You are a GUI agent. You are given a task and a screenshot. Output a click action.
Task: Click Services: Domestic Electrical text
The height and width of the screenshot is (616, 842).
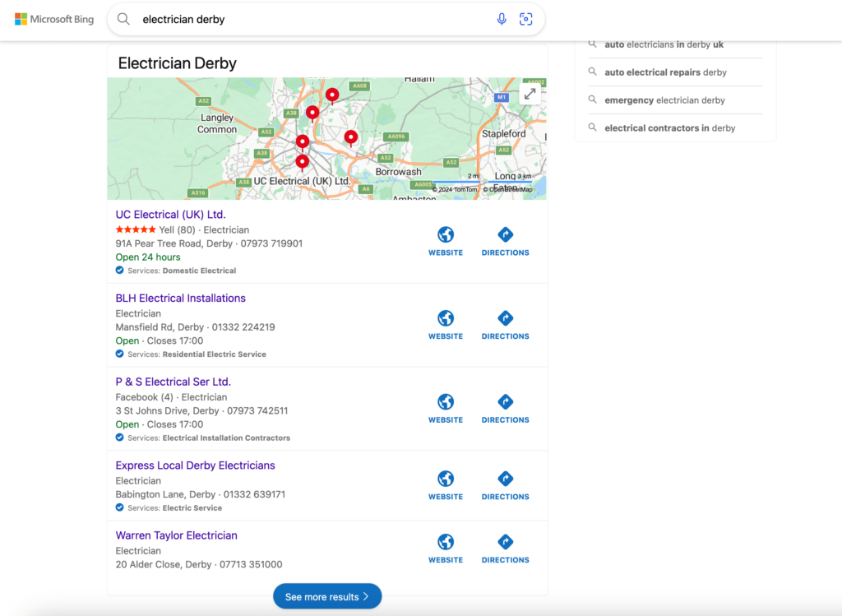coord(182,271)
